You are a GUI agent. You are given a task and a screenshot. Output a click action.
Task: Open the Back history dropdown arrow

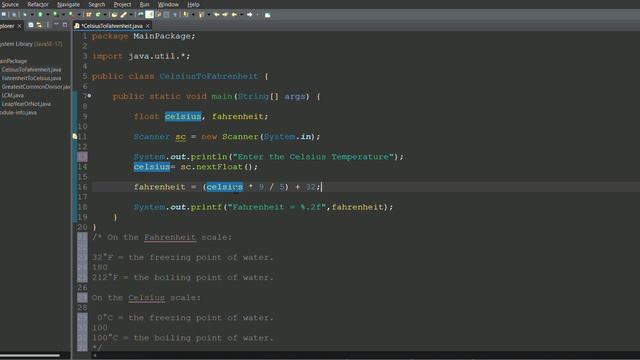tap(241, 15)
